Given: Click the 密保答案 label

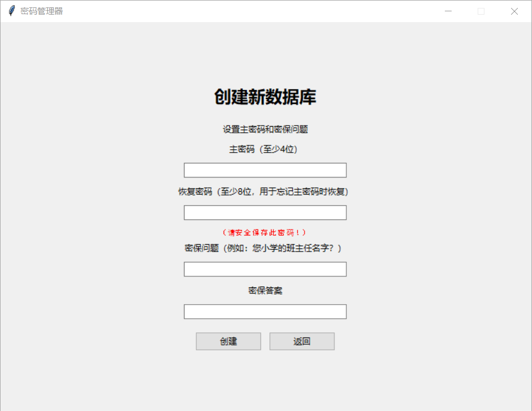Looking at the screenshot, I should coord(265,291).
